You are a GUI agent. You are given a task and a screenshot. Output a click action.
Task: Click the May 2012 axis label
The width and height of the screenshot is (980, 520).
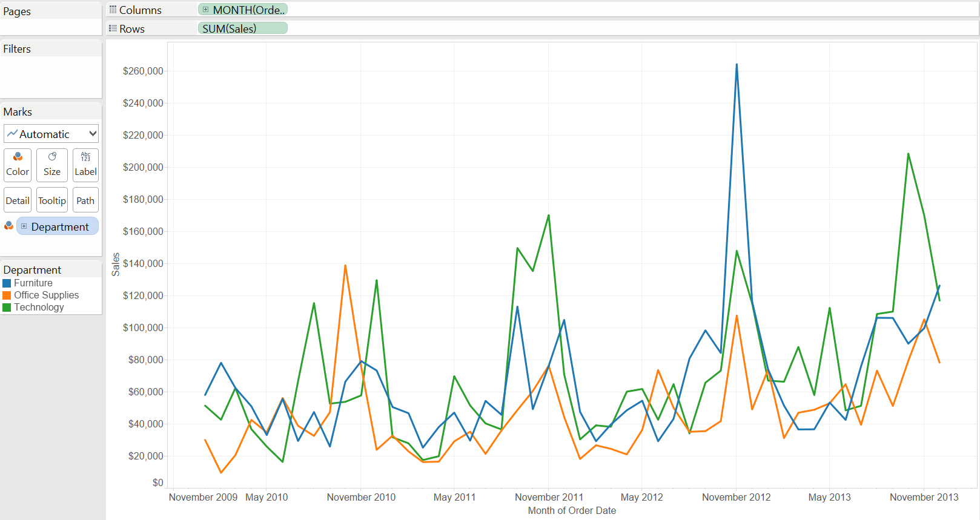642,498
